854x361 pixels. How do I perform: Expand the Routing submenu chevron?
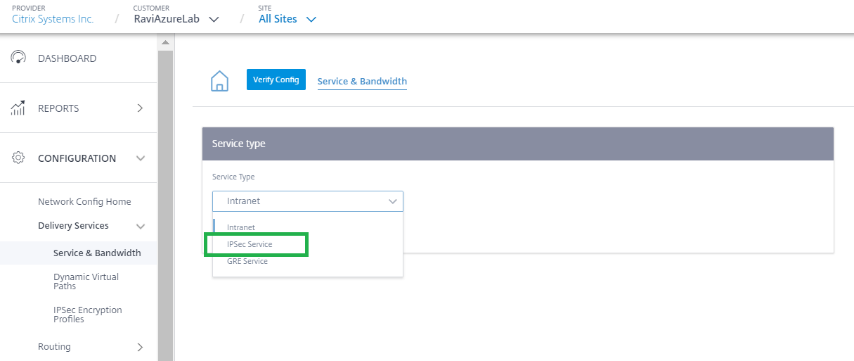[x=140, y=347]
